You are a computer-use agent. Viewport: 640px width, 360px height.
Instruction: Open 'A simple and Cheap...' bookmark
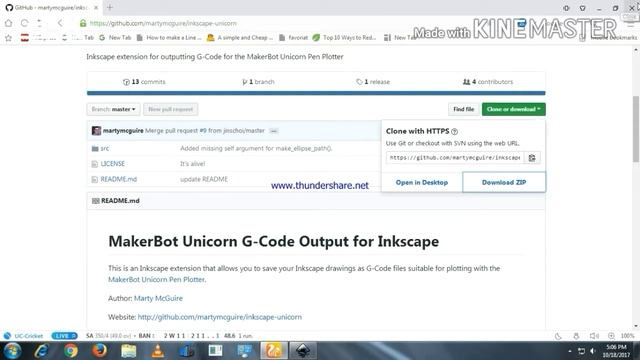(240, 38)
